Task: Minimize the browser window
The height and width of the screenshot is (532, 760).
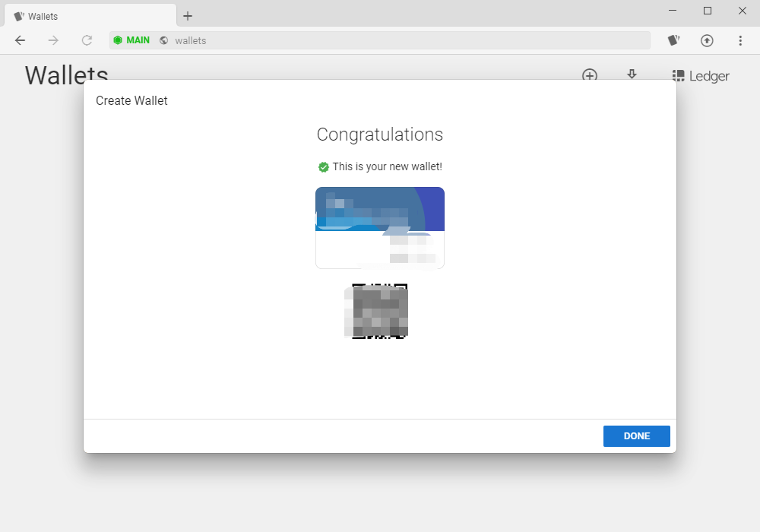Action: (673, 11)
